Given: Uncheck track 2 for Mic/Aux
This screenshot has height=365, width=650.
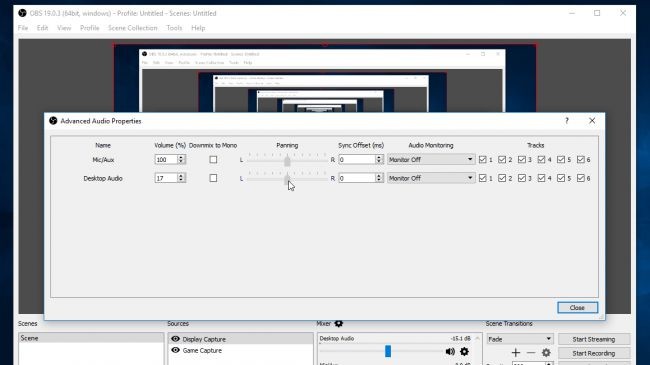Looking at the screenshot, I should click(502, 160).
